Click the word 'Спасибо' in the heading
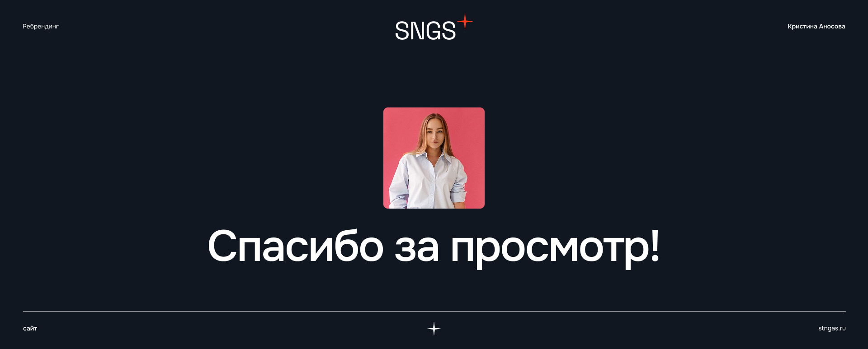Viewport: 868px width, 349px height. click(296, 246)
